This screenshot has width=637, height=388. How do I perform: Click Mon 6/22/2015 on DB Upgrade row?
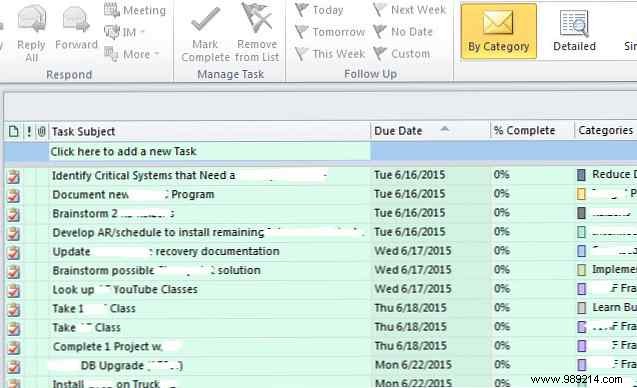point(413,365)
